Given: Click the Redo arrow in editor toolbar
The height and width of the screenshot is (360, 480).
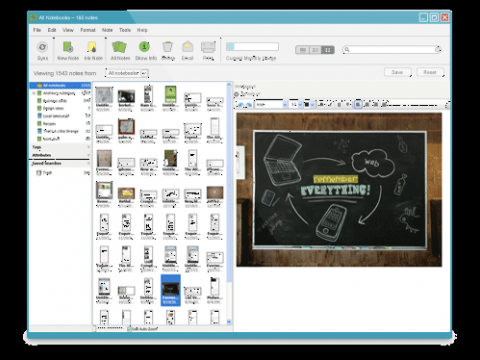Looking at the screenshot, I should 249,105.
